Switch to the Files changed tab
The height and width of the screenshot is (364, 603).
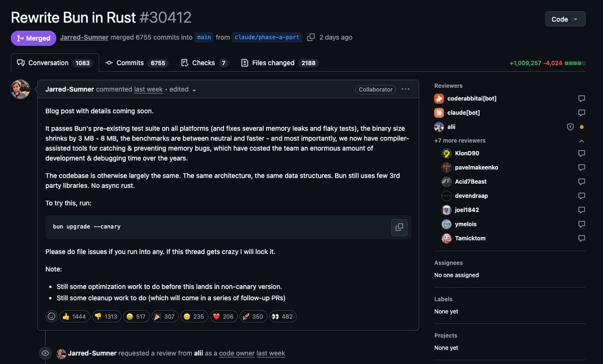(x=279, y=63)
